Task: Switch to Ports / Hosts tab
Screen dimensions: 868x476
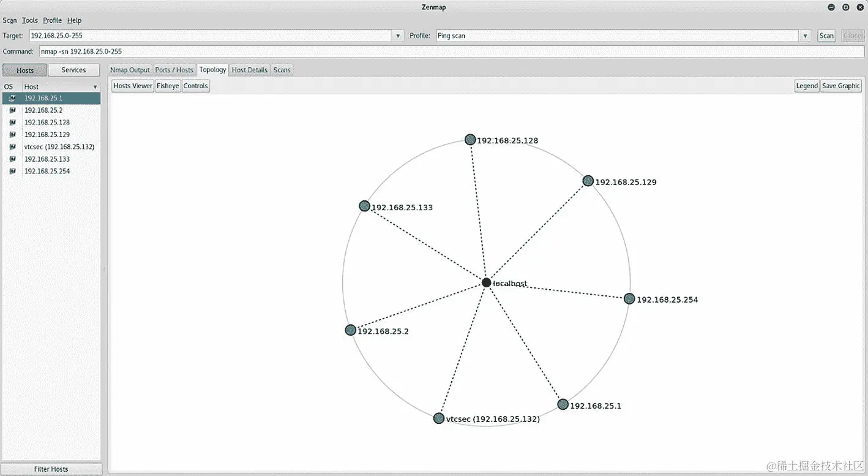Action: pos(174,70)
